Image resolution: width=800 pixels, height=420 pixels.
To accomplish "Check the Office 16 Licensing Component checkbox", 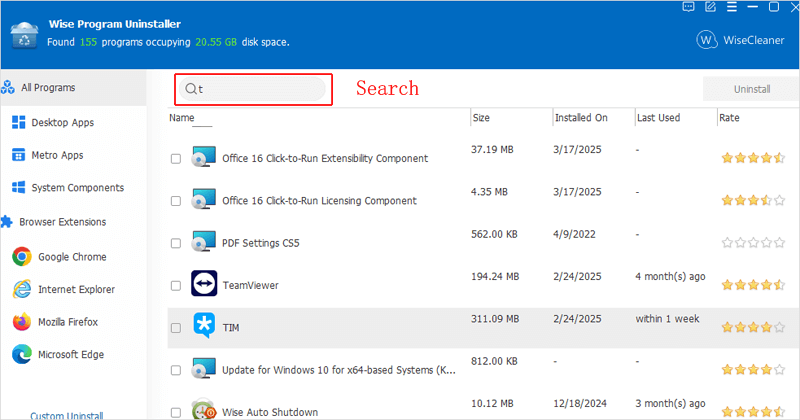I will pos(176,201).
